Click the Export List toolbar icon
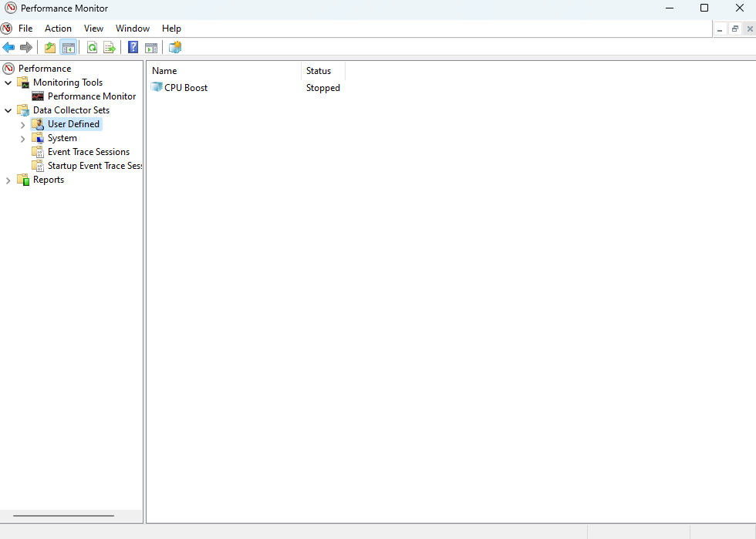 point(110,48)
